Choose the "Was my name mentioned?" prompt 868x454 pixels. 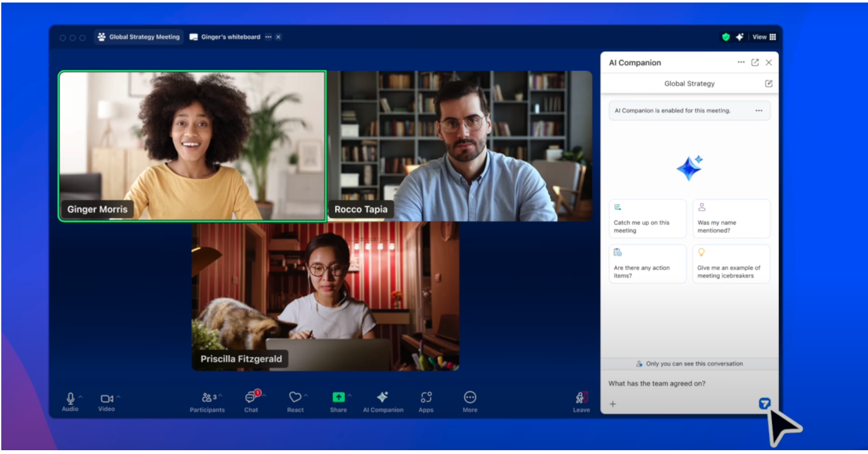[731, 218]
